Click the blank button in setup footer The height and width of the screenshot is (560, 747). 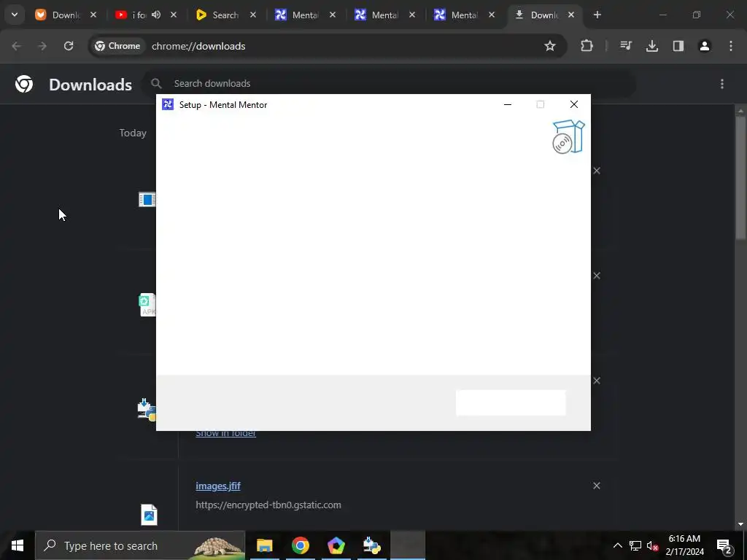pyautogui.click(x=511, y=402)
